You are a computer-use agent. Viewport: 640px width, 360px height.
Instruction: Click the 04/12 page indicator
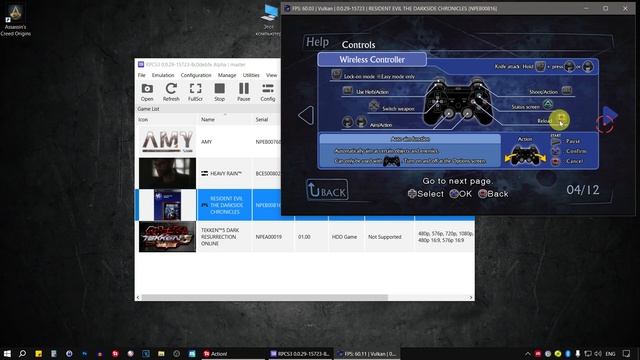(583, 190)
